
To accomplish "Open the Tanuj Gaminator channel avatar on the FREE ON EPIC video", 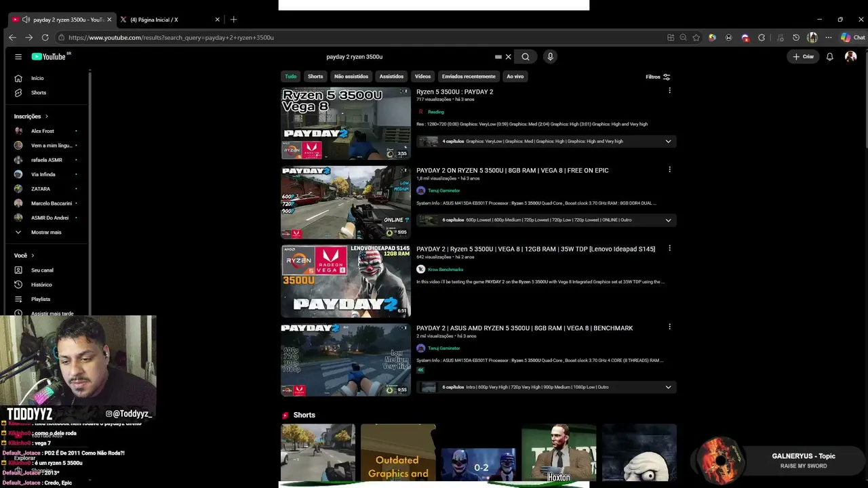I will pos(420,190).
